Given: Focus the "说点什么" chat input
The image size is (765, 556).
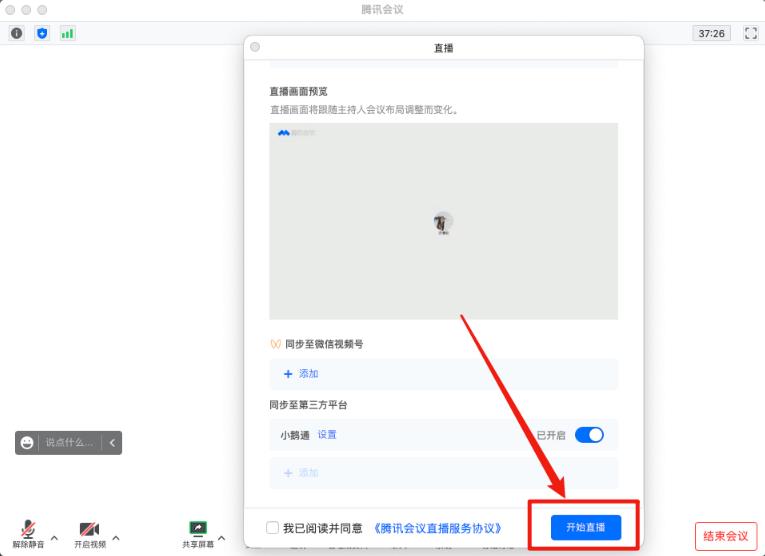Looking at the screenshot, I should 70,442.
